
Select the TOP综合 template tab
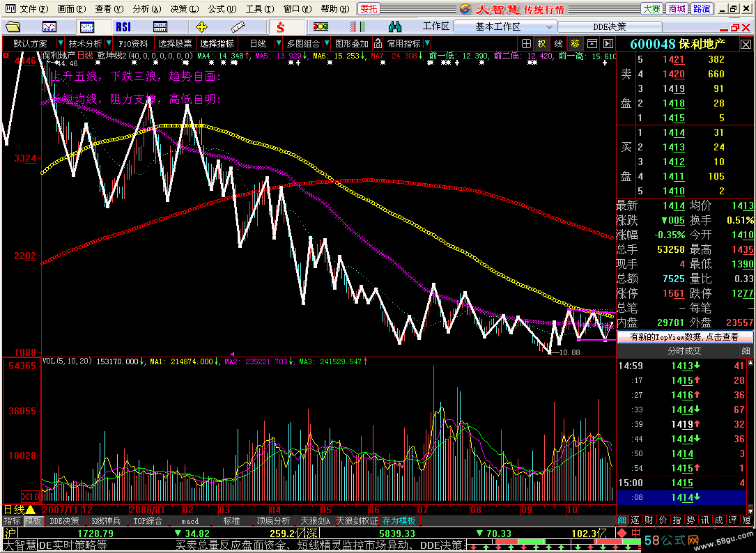(148, 521)
